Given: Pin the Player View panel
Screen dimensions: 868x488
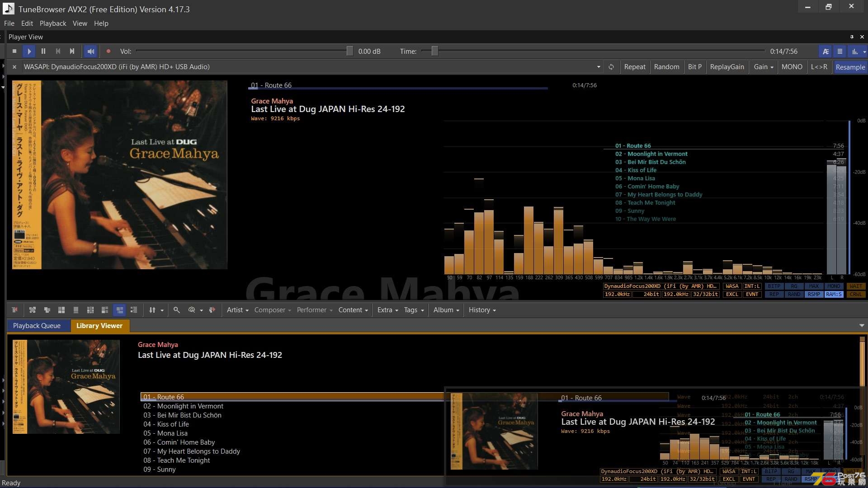Looking at the screenshot, I should click(x=852, y=37).
